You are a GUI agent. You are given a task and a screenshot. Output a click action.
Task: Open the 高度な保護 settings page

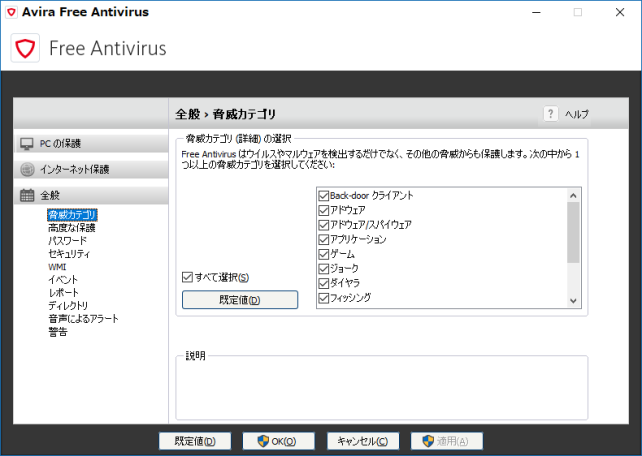(72, 228)
